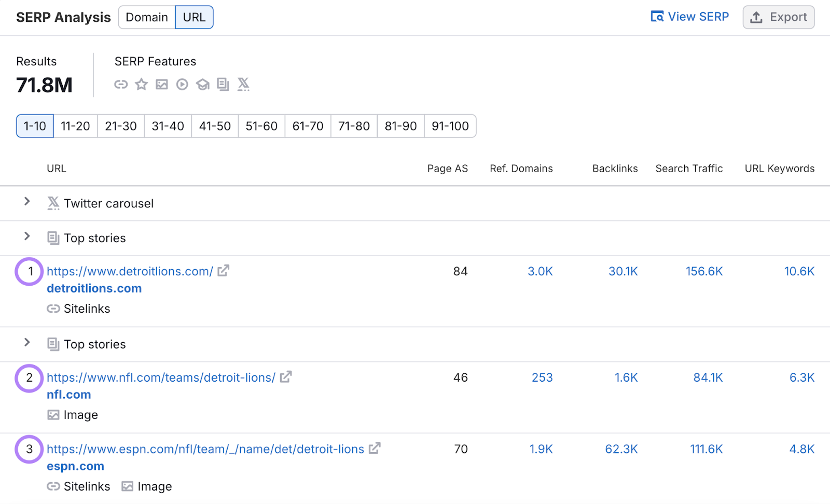Click the URL Keywords column header
This screenshot has height=504, width=830.
coord(779,169)
